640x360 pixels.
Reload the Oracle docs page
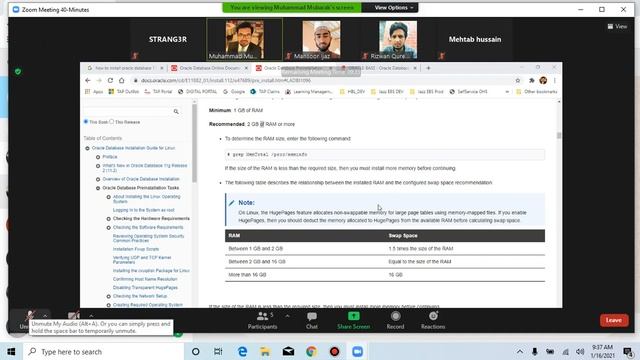point(110,80)
